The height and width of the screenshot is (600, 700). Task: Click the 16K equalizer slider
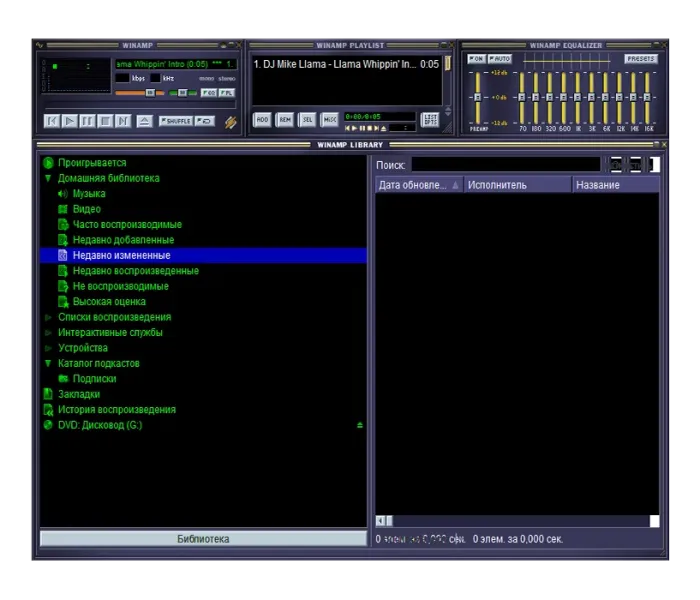pos(647,97)
